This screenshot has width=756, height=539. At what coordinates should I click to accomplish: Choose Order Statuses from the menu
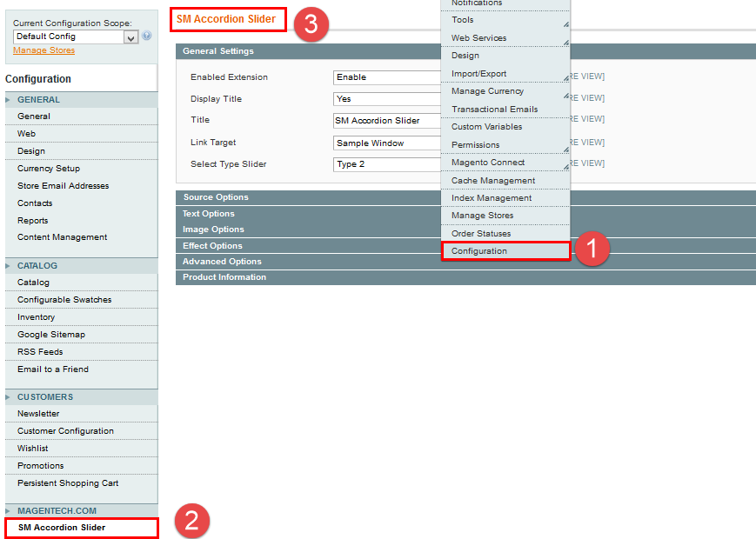505,233
